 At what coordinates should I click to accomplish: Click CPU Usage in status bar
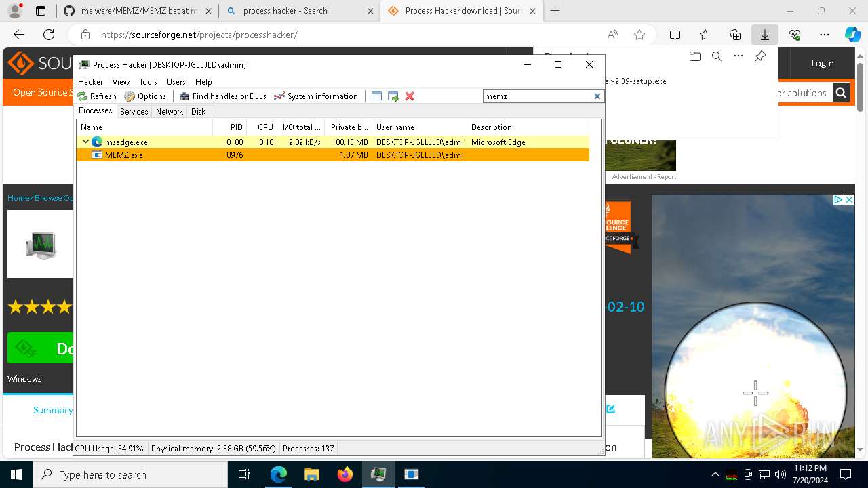pos(109,448)
